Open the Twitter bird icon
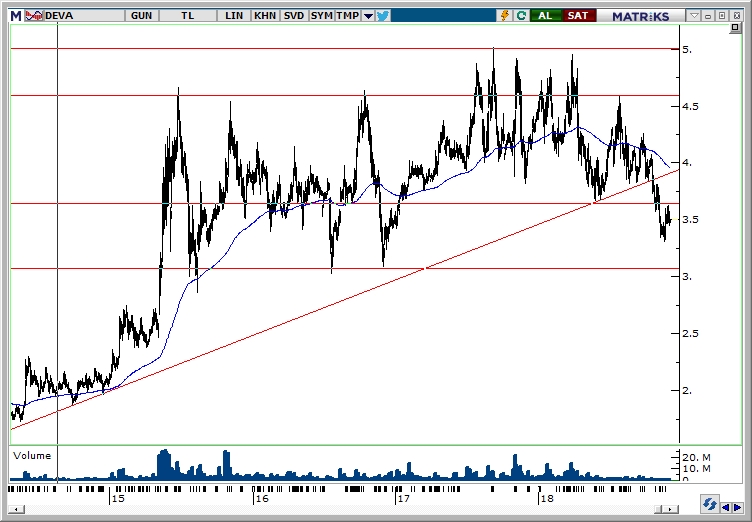This screenshot has width=752, height=522. [383, 16]
